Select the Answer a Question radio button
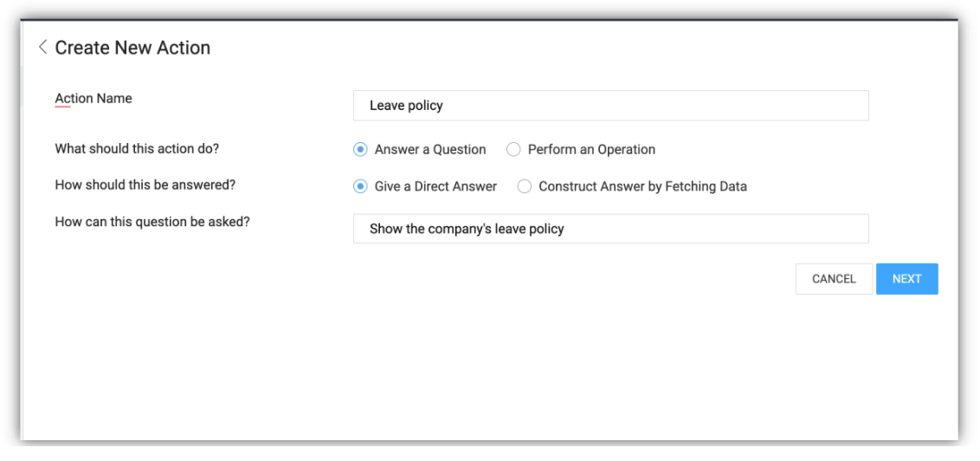 click(x=361, y=149)
